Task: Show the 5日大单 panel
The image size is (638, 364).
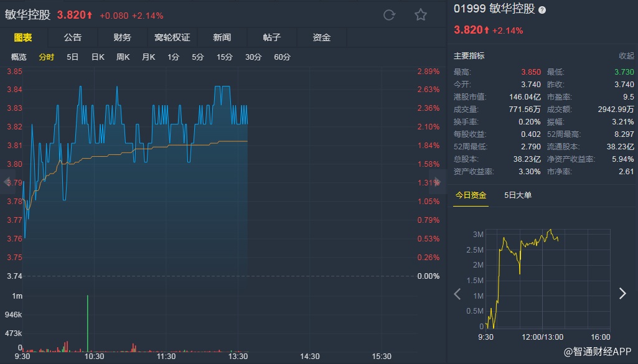Action: pos(518,195)
